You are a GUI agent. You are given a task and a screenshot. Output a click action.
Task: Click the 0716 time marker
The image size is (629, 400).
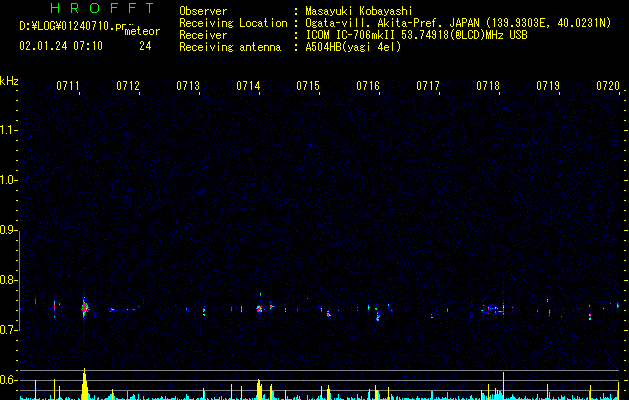point(368,86)
